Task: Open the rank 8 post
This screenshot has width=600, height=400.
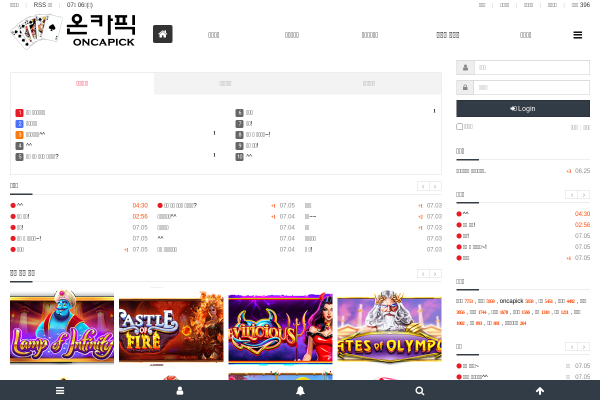Action: (x=258, y=135)
